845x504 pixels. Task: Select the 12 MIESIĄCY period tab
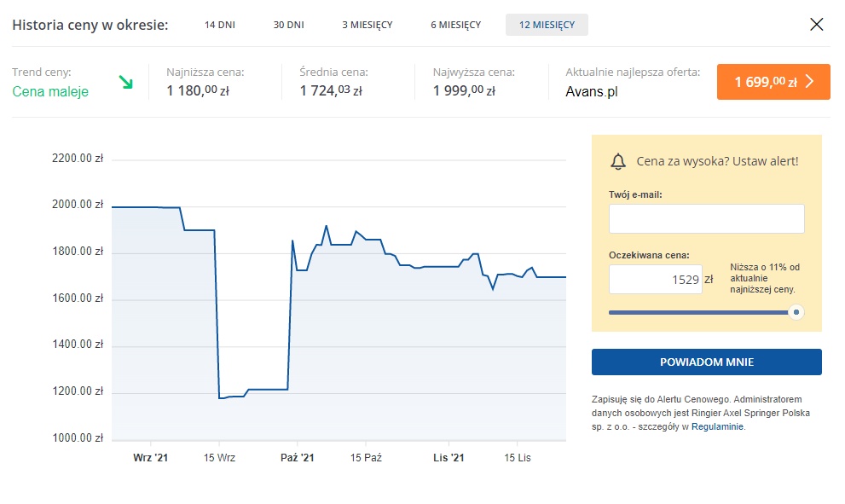click(547, 25)
